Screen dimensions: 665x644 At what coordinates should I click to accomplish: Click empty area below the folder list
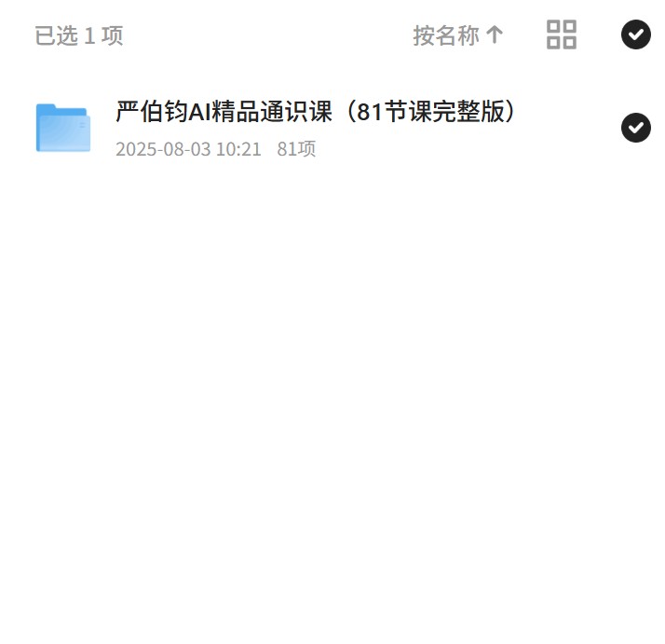tap(332, 382)
